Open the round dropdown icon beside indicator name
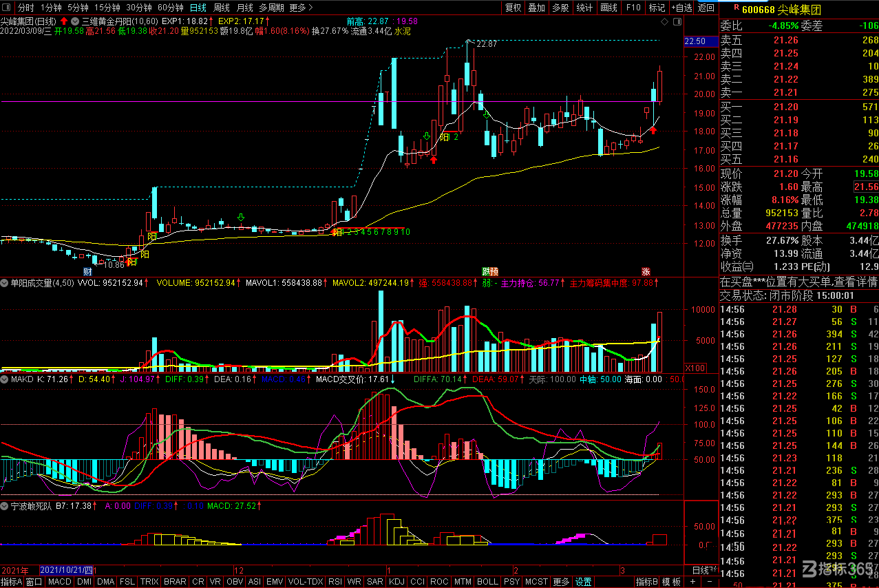The width and height of the screenshot is (879, 588). [74, 21]
